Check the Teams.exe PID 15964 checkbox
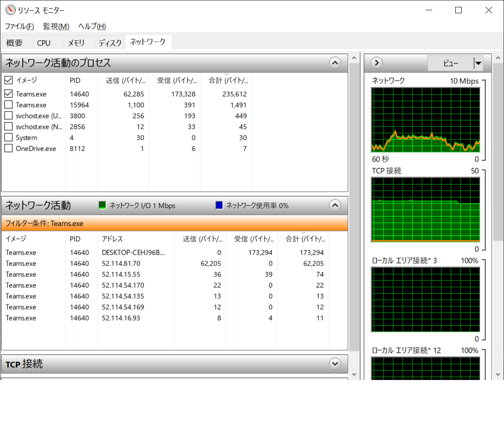This screenshot has height=442, width=504. pyautogui.click(x=9, y=104)
